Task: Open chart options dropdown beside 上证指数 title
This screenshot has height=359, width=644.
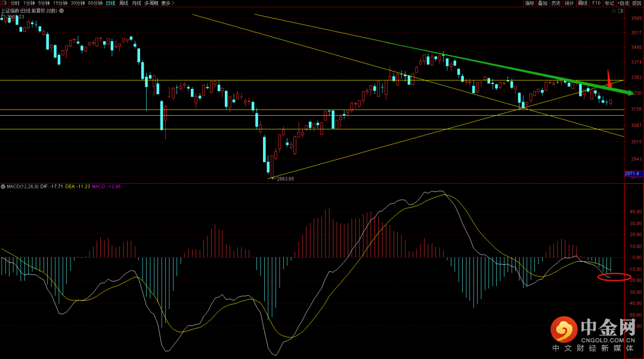Action: 61,11
